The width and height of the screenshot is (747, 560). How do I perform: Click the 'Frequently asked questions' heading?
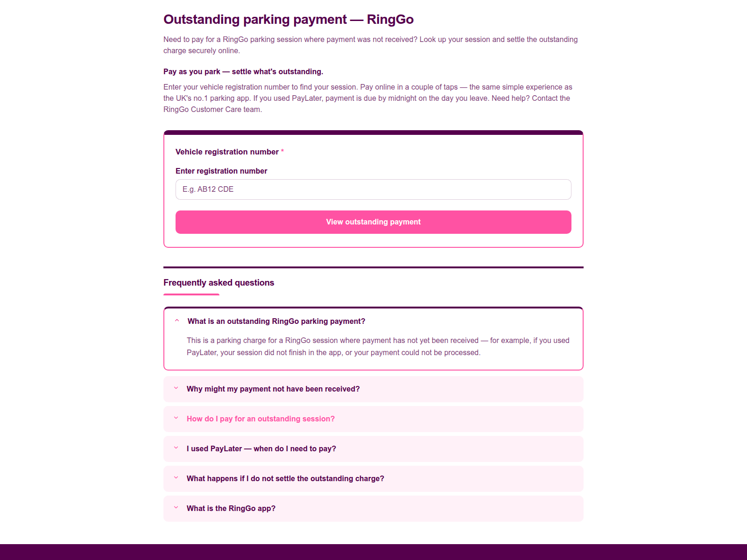point(218,283)
